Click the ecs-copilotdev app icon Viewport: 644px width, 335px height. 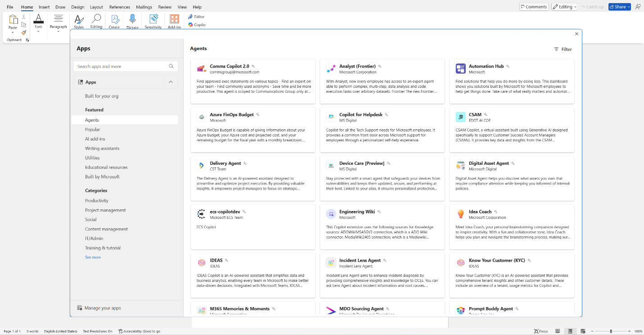pyautogui.click(x=201, y=214)
